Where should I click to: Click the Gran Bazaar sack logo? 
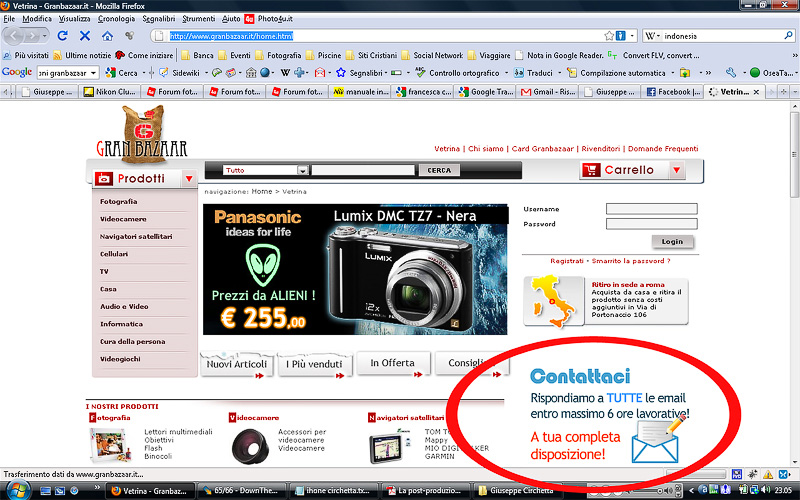pos(142,134)
